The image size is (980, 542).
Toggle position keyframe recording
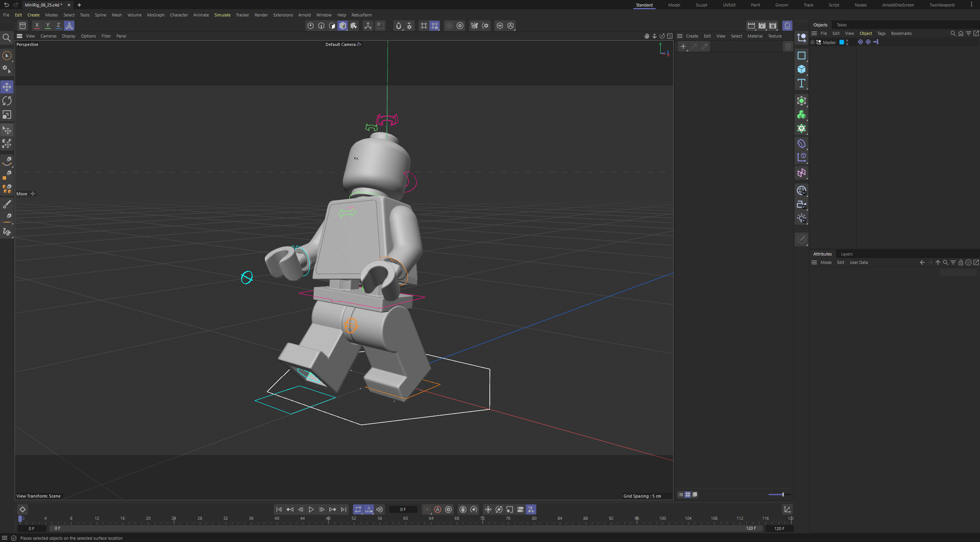488,509
